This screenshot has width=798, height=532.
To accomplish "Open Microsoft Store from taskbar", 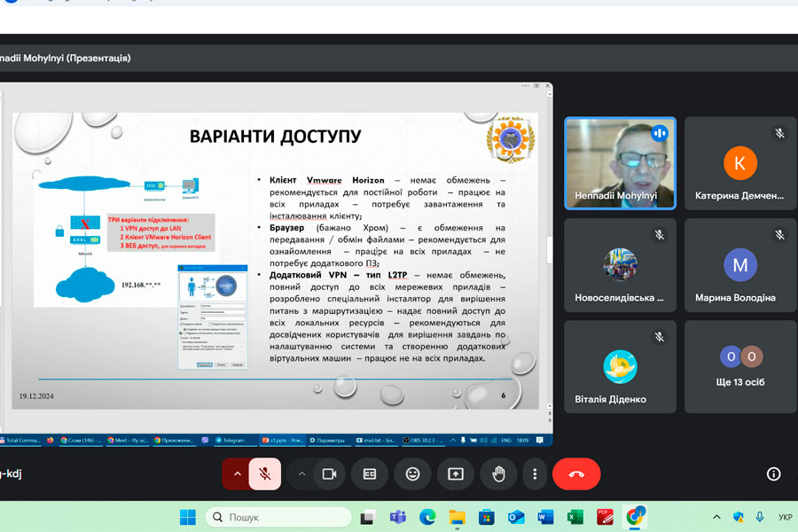I will coord(487,517).
